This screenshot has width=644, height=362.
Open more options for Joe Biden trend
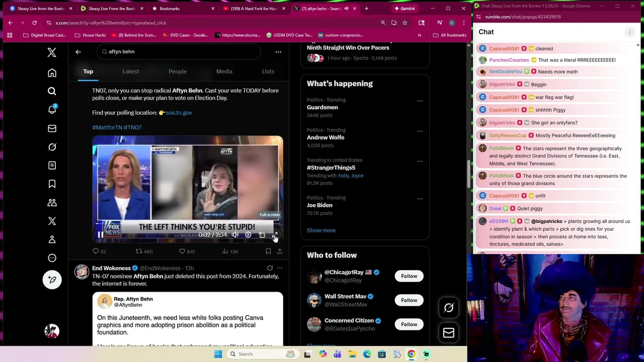420,199
